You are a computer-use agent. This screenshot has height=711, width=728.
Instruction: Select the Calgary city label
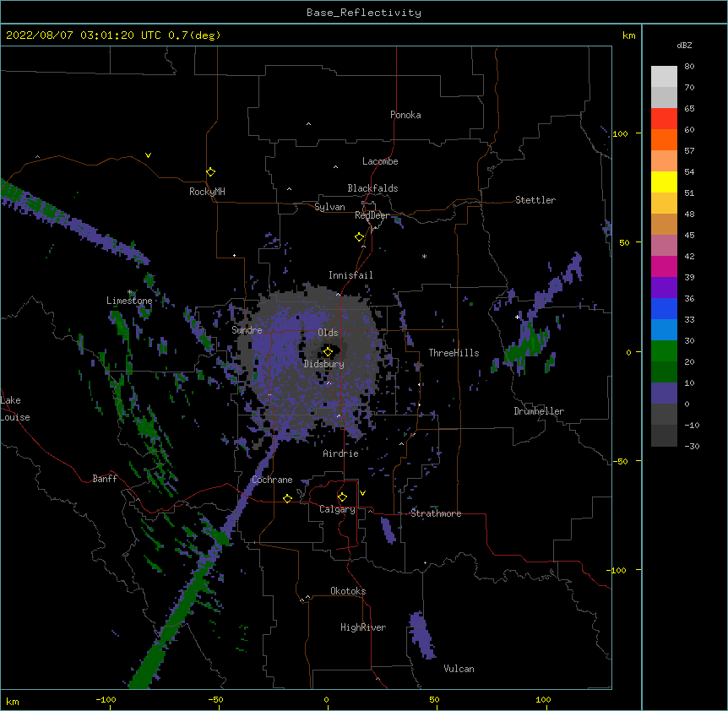337,509
